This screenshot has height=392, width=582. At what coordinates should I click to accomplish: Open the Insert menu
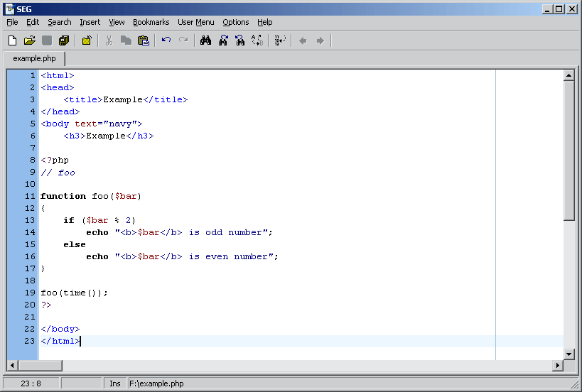click(90, 22)
